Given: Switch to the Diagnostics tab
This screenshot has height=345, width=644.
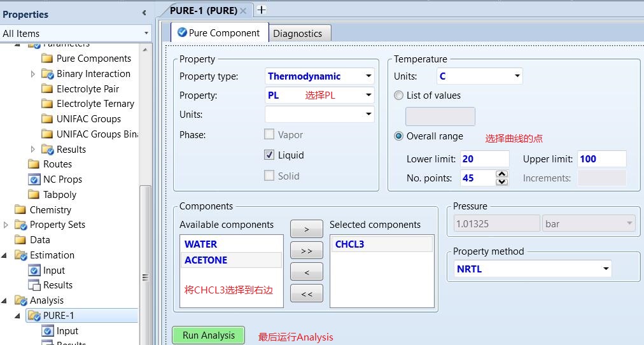Looking at the screenshot, I should [x=297, y=34].
